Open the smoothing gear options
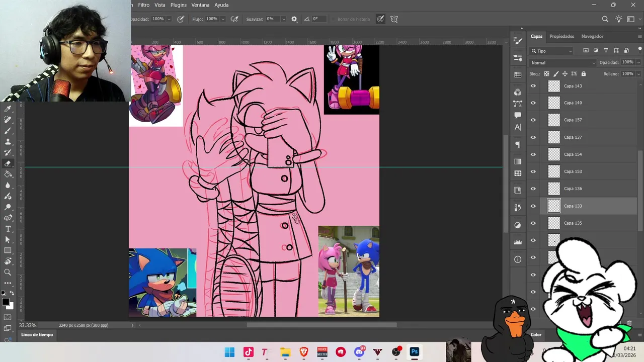The image size is (644, 362). [294, 19]
